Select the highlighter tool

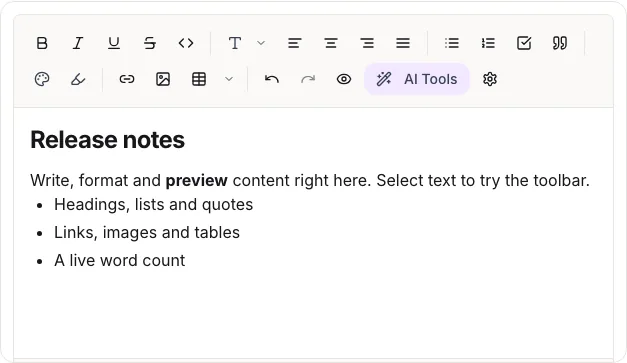(78, 79)
